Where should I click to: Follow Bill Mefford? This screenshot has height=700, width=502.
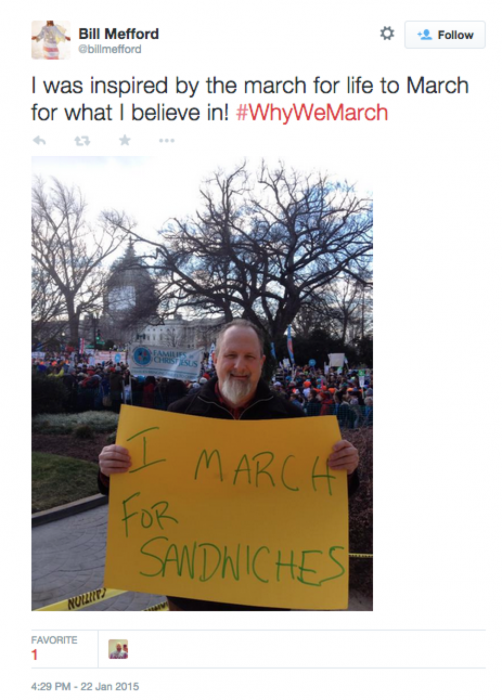(x=445, y=34)
